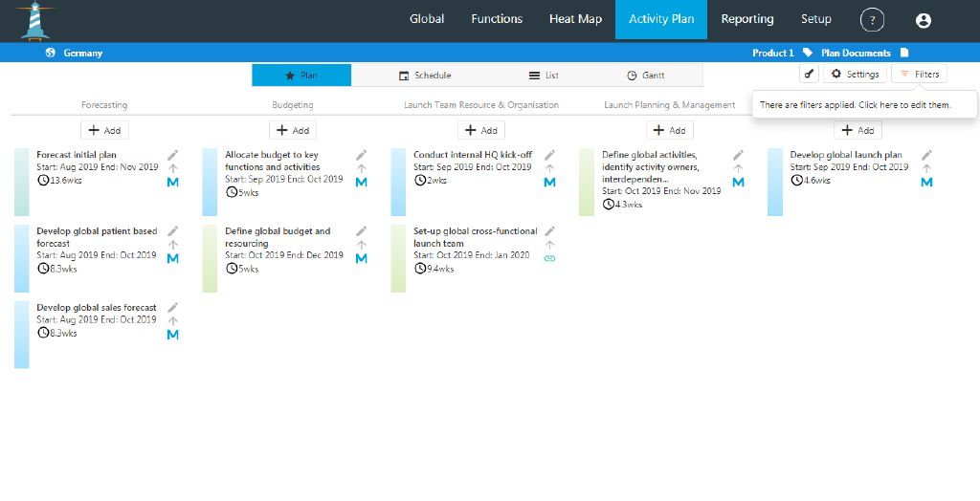Click the lighthouse logo
The image size is (980, 501).
[37, 19]
